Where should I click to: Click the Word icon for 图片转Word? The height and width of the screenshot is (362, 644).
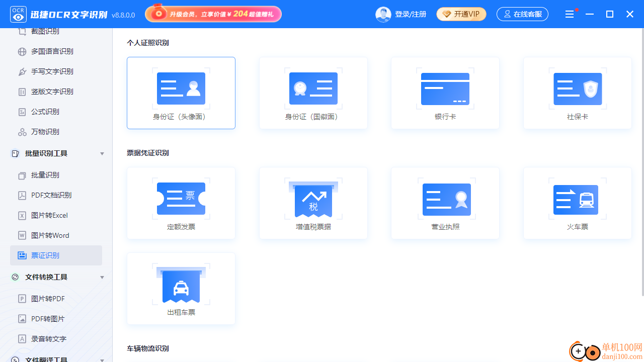[22, 235]
